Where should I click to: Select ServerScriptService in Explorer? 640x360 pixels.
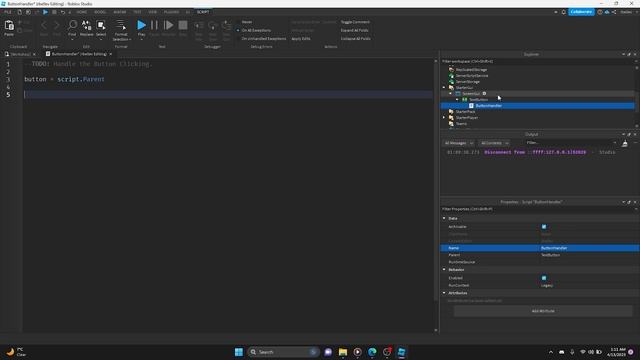pos(471,76)
